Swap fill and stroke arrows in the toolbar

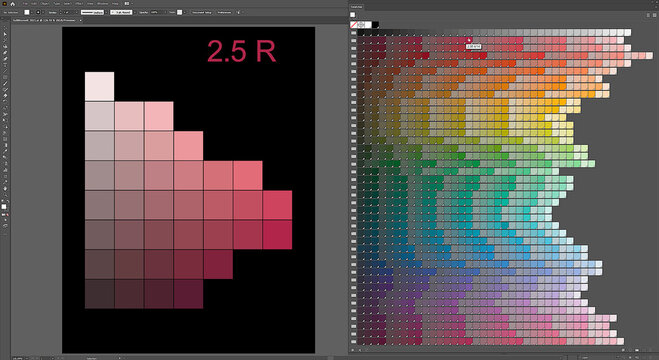[8, 202]
